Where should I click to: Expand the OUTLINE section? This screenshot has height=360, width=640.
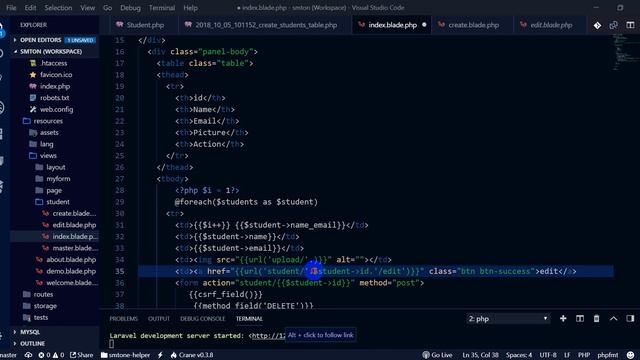pyautogui.click(x=32, y=344)
